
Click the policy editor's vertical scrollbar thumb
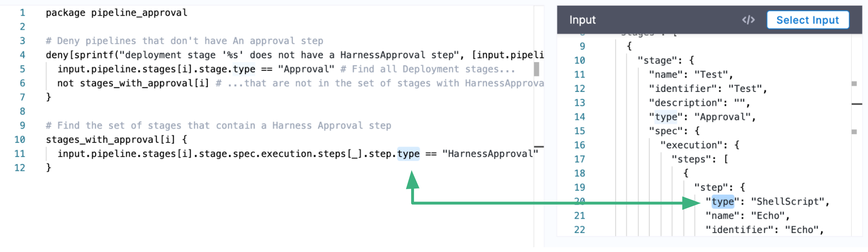pos(536,70)
